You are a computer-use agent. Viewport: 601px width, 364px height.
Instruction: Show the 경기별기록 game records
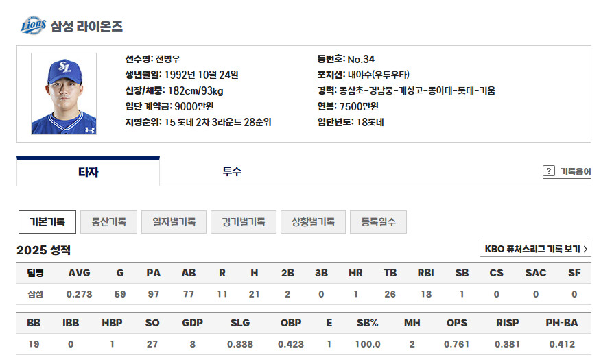coord(244,222)
